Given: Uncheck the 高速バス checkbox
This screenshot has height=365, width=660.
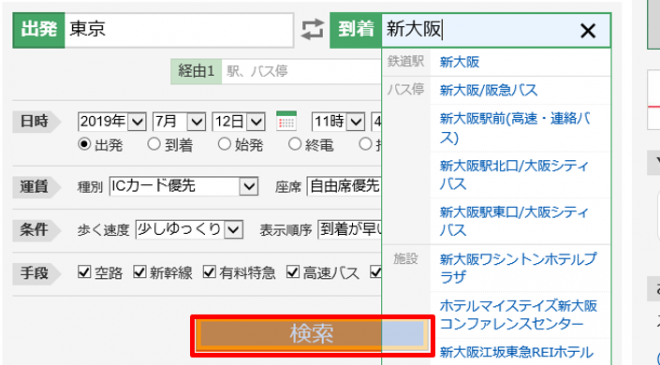Looking at the screenshot, I should pyautogui.click(x=293, y=272).
